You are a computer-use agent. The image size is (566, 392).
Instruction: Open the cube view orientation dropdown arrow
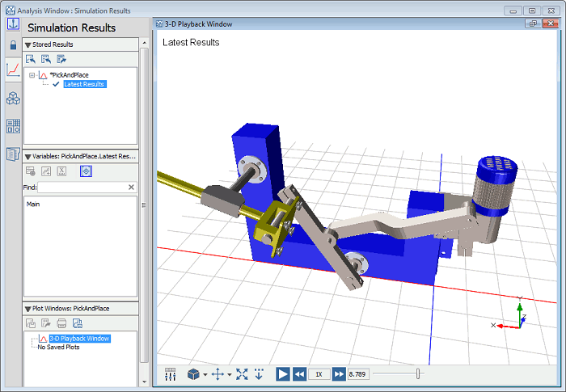click(205, 375)
